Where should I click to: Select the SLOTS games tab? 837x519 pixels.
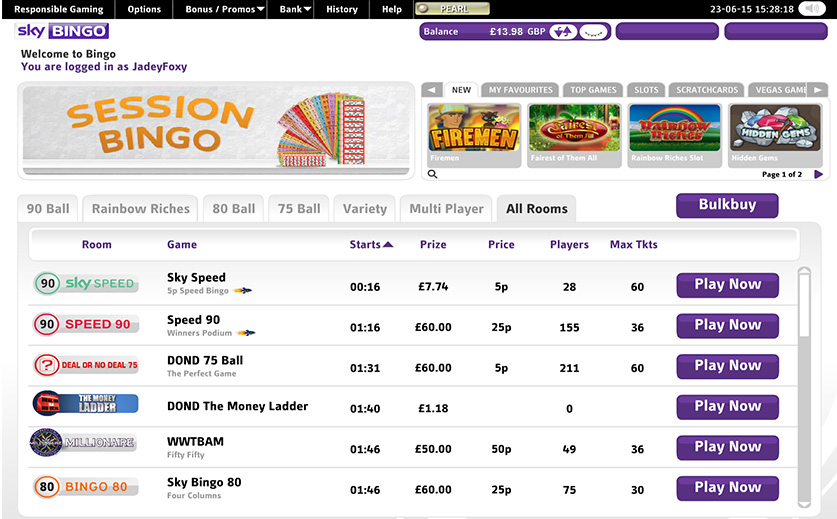click(x=646, y=90)
